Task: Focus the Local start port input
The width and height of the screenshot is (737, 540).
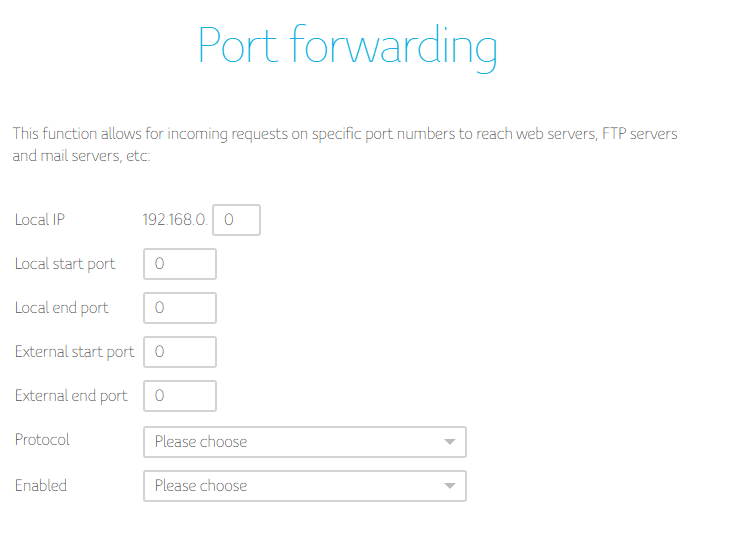Action: coord(180,264)
